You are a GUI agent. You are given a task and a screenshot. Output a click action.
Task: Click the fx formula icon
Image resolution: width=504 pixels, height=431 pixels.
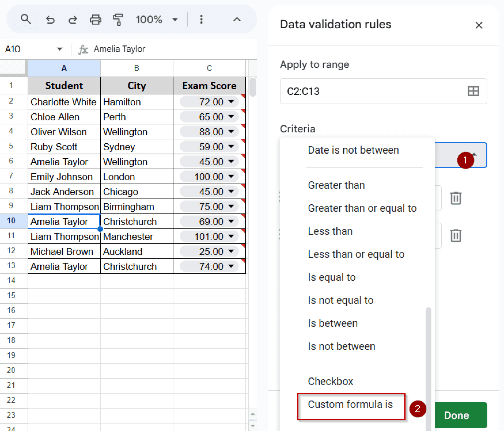pyautogui.click(x=83, y=49)
